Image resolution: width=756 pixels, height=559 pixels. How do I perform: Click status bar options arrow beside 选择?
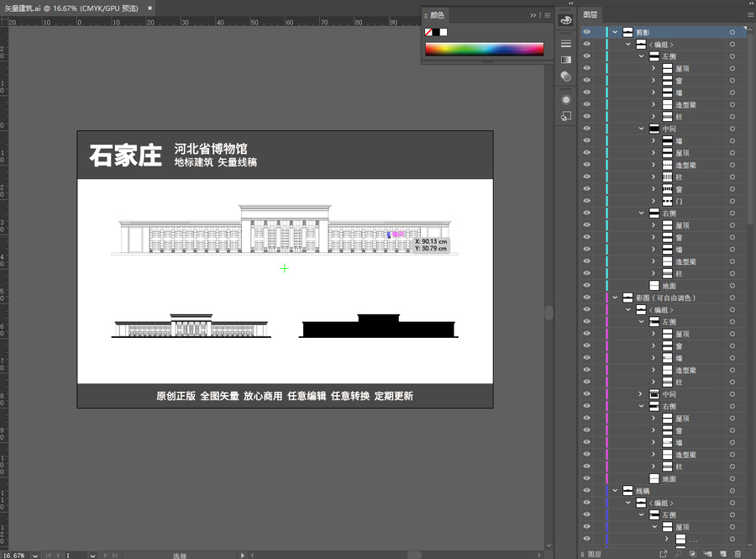[242, 555]
